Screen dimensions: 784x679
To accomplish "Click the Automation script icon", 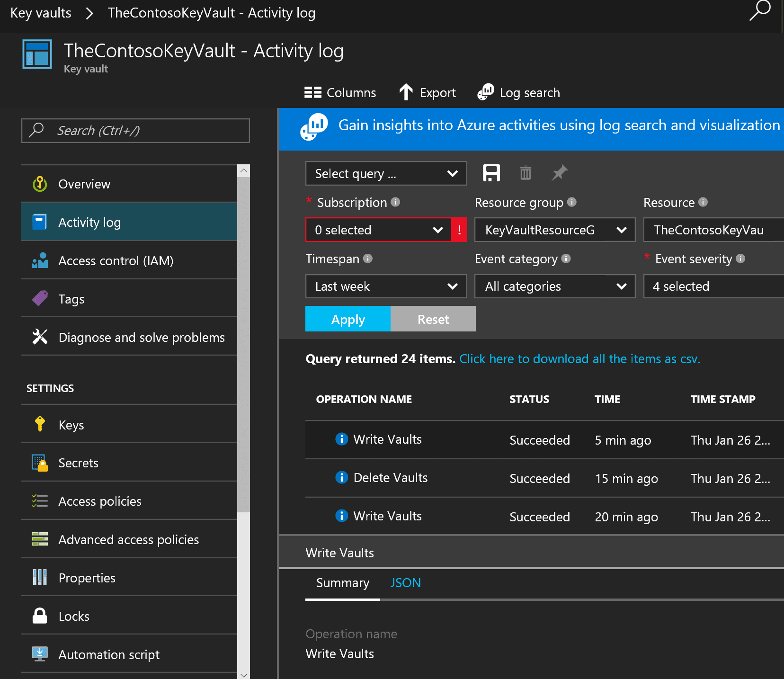I will pyautogui.click(x=40, y=654).
